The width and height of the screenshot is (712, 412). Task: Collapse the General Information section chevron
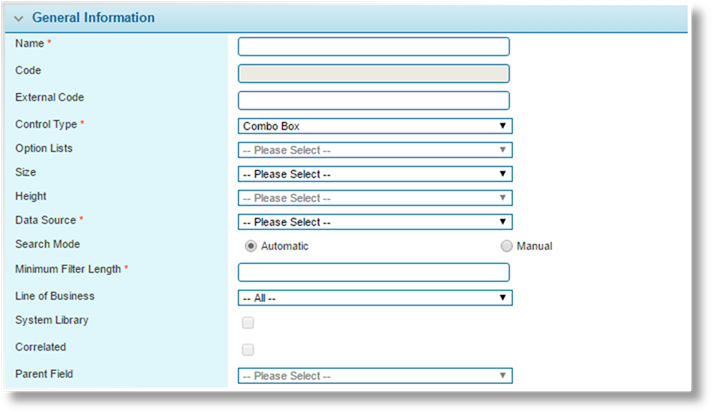19,19
